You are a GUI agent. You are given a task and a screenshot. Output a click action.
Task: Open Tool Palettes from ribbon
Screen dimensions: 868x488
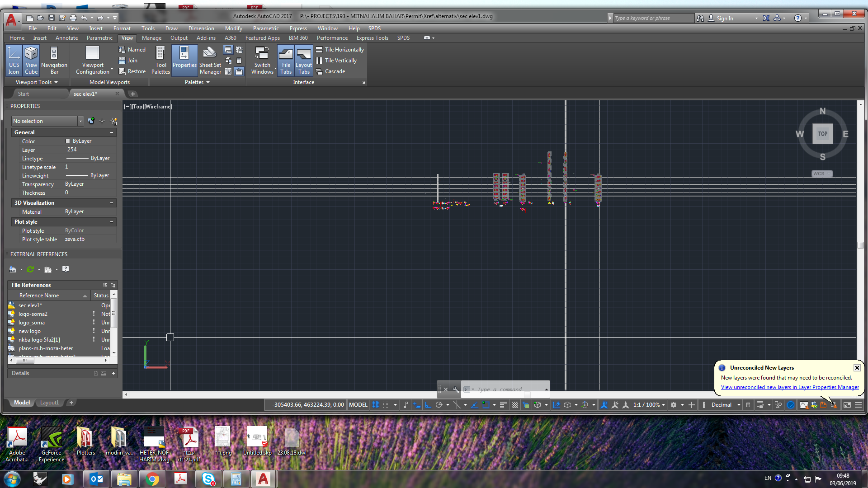160,60
